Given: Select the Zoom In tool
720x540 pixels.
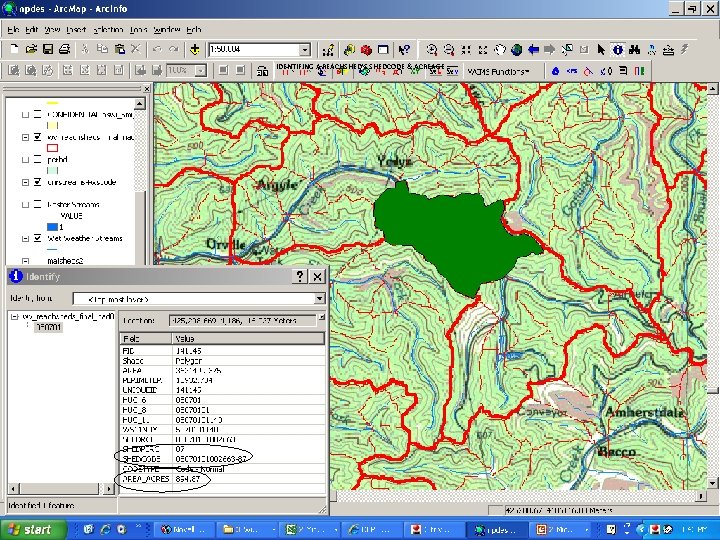Looking at the screenshot, I should (431, 49).
